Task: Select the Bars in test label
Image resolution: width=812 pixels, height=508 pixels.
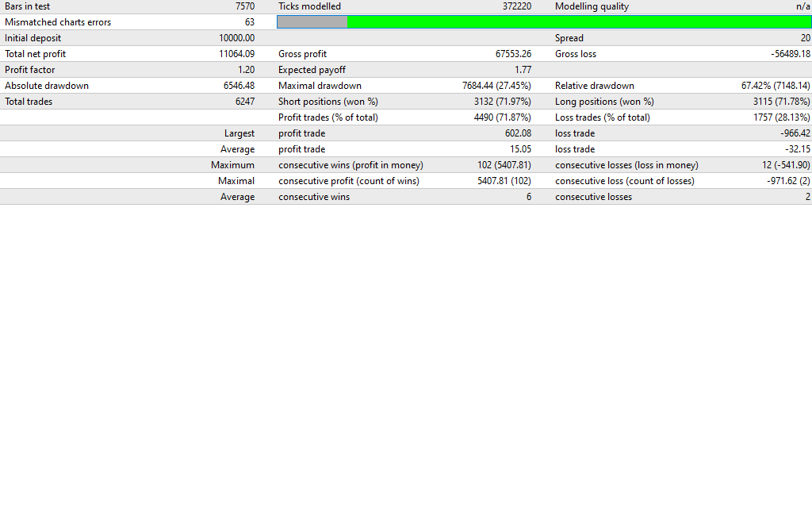Action: coord(28,6)
